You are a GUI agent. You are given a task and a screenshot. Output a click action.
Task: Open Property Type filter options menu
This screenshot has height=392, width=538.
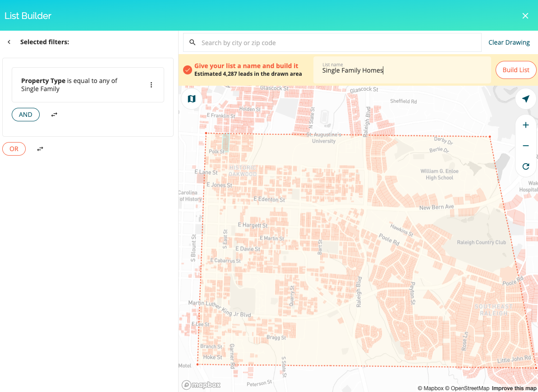click(151, 85)
